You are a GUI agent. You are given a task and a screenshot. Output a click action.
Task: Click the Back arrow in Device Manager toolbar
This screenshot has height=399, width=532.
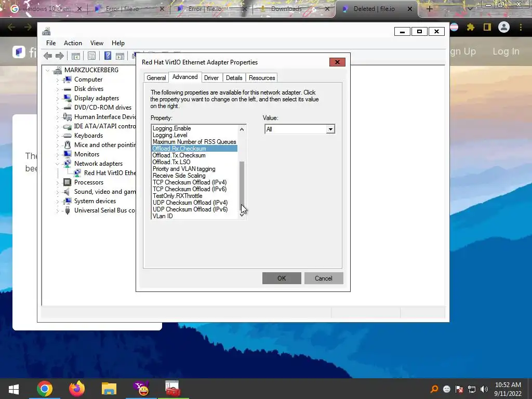pyautogui.click(x=48, y=56)
